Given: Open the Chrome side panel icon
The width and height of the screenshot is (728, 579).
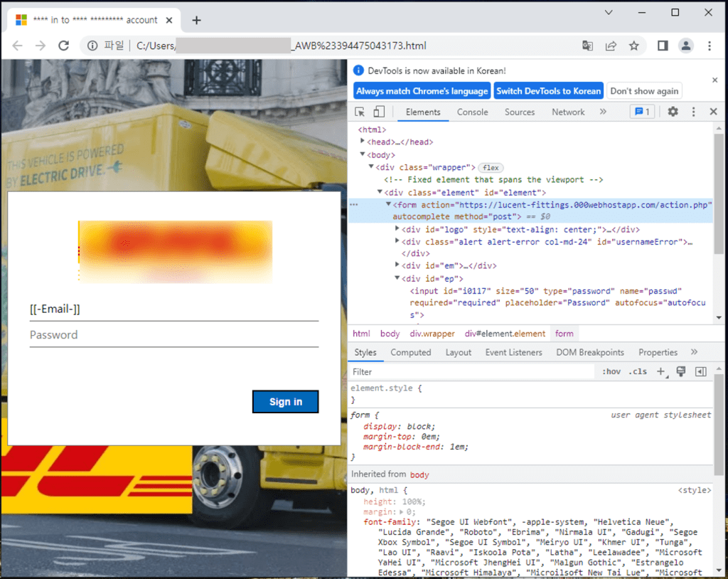Looking at the screenshot, I should [x=662, y=46].
